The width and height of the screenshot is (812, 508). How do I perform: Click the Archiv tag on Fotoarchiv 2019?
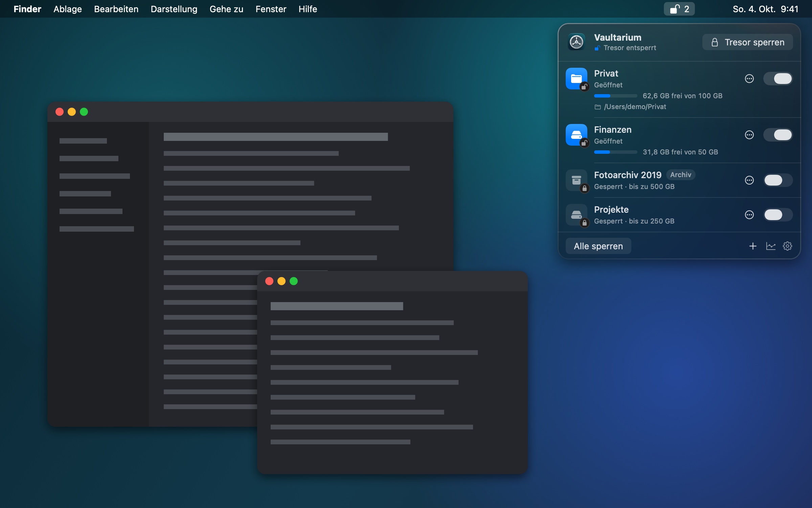coord(681,175)
